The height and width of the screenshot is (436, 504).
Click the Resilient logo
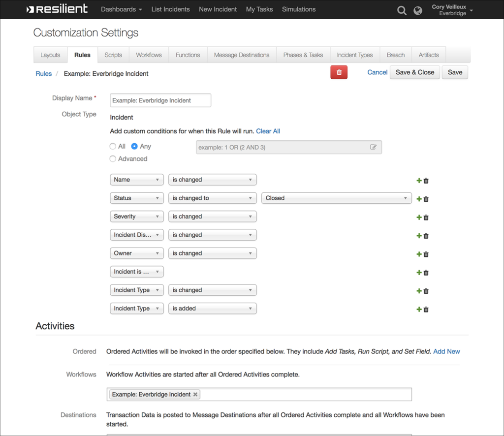pyautogui.click(x=57, y=9)
